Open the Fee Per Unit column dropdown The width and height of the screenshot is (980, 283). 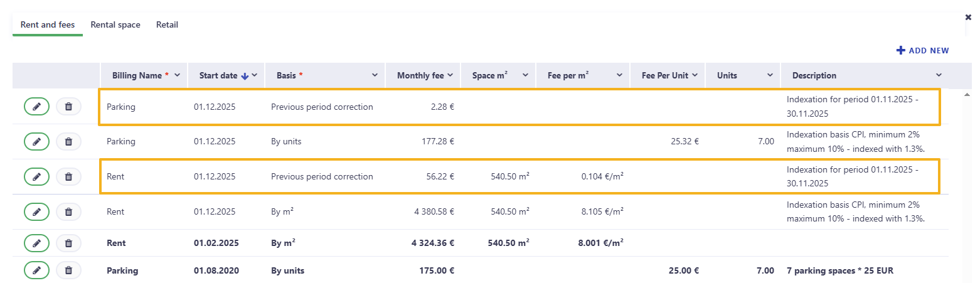pos(695,75)
